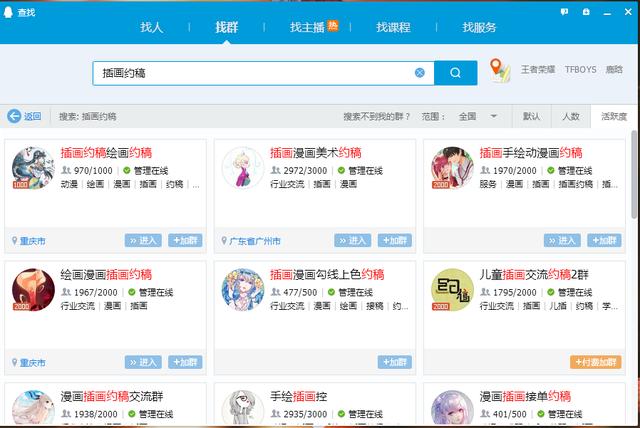Go to the 找课程 tab
640x428 pixels.
pos(393,27)
